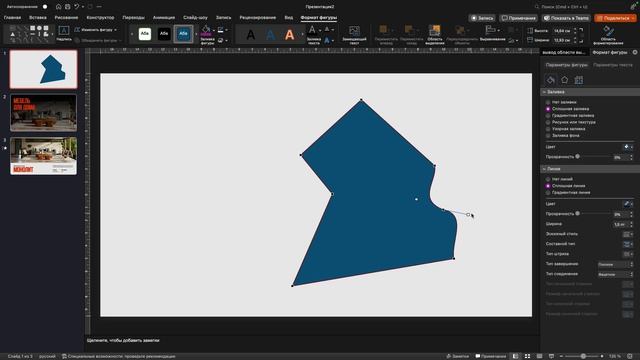Click the Fit slide to window icon
This screenshot has width=640, height=360.
(x=630, y=356)
